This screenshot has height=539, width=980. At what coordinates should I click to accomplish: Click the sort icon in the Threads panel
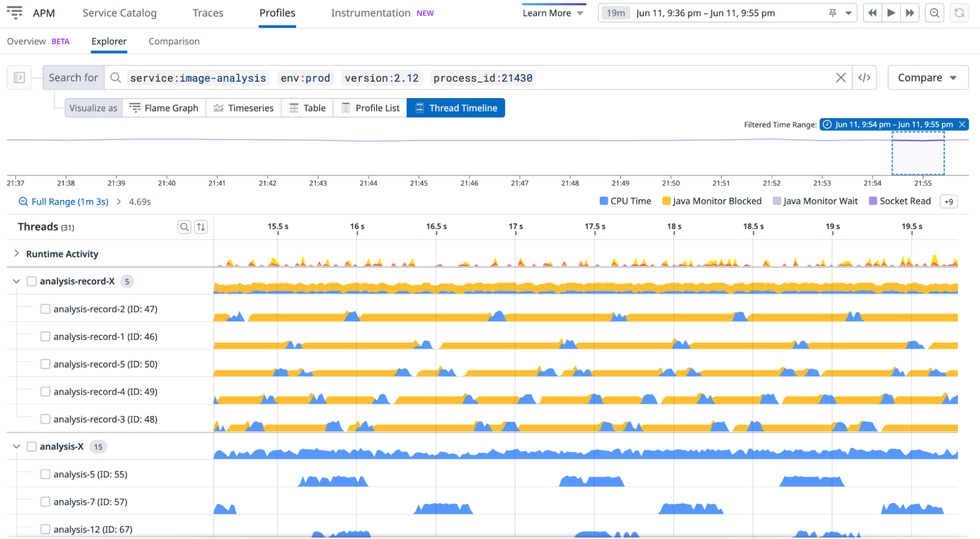point(201,227)
